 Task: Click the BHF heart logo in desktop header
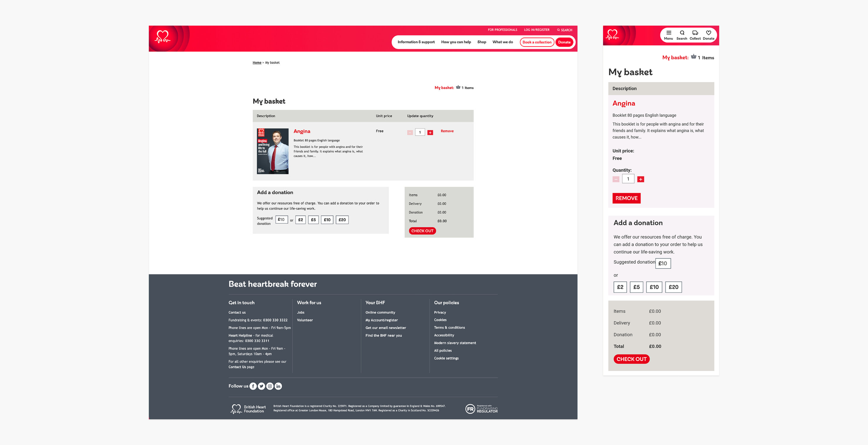(x=162, y=37)
